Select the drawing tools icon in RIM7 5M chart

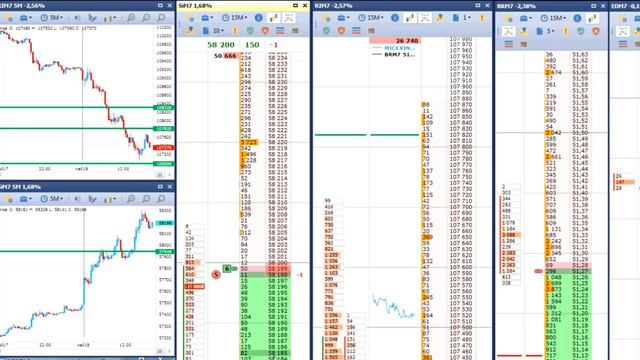93,18
